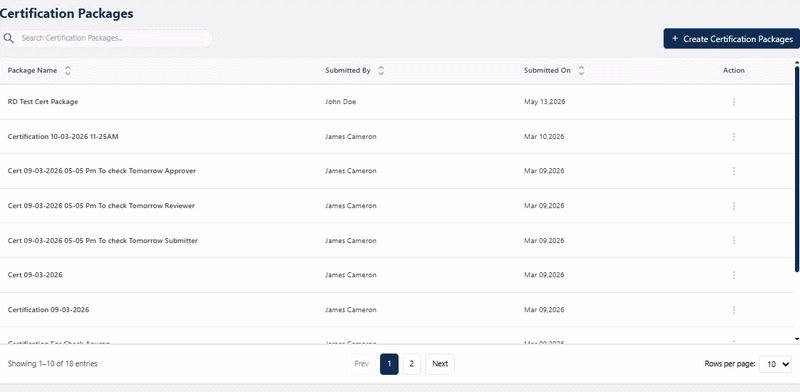Click Mar 09,2026 in Certification 09-03-2026 row

click(x=544, y=310)
